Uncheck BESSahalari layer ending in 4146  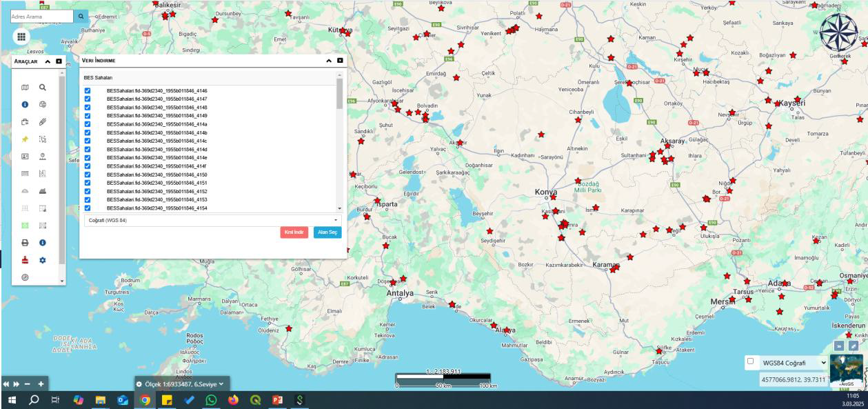click(x=88, y=91)
